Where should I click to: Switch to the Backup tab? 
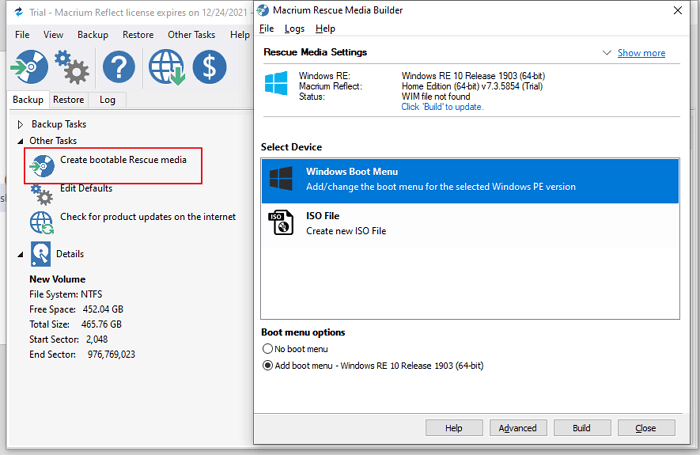(x=28, y=100)
